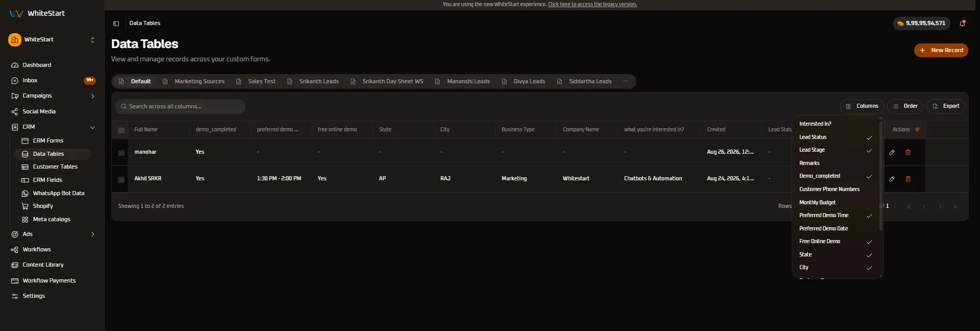This screenshot has width=980, height=331.
Task: Toggle the select-all header checkbox
Action: tap(121, 130)
